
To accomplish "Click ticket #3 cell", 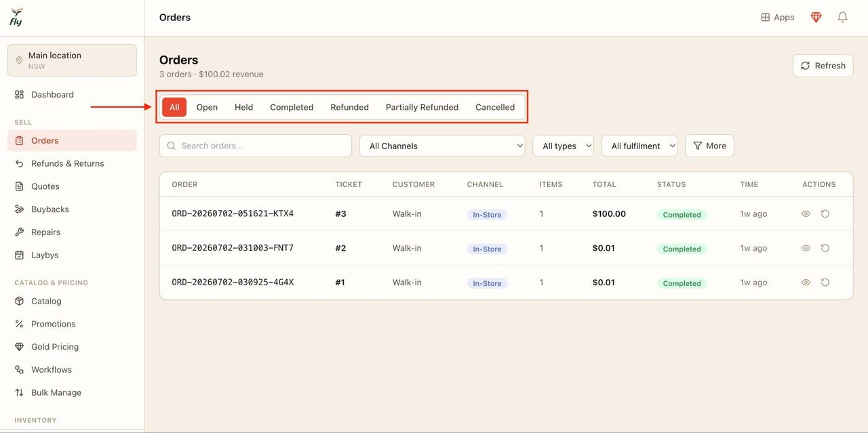I will pyautogui.click(x=340, y=214).
